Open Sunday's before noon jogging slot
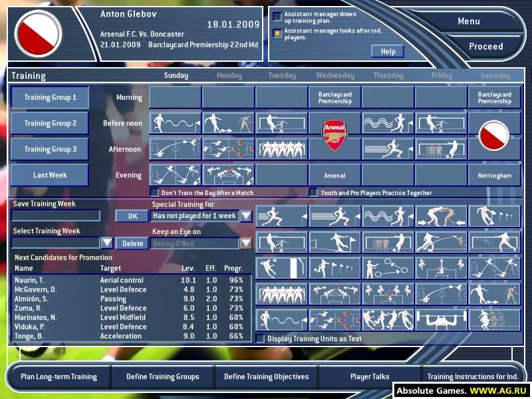Viewport: 532px width, 399px height. pos(176,123)
